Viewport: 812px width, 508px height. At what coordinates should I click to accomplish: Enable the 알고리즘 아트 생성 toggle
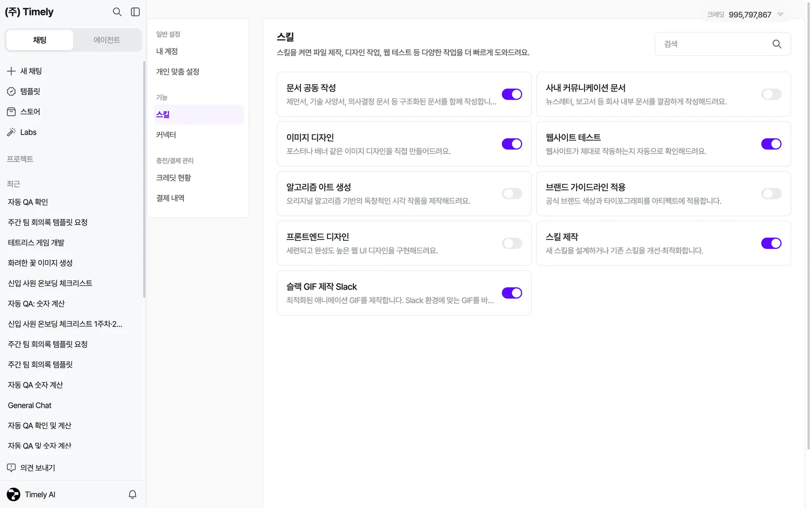(512, 194)
